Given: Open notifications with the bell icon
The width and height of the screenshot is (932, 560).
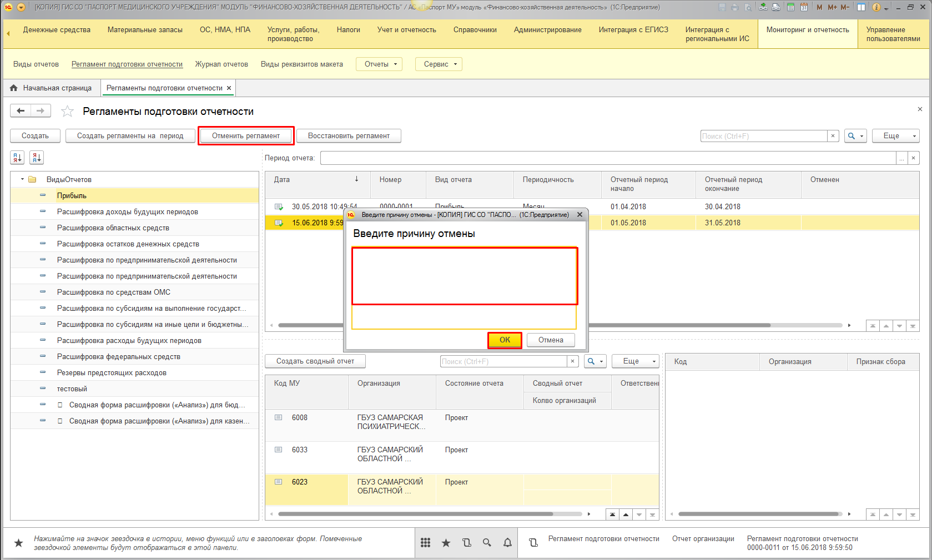Looking at the screenshot, I should [507, 543].
